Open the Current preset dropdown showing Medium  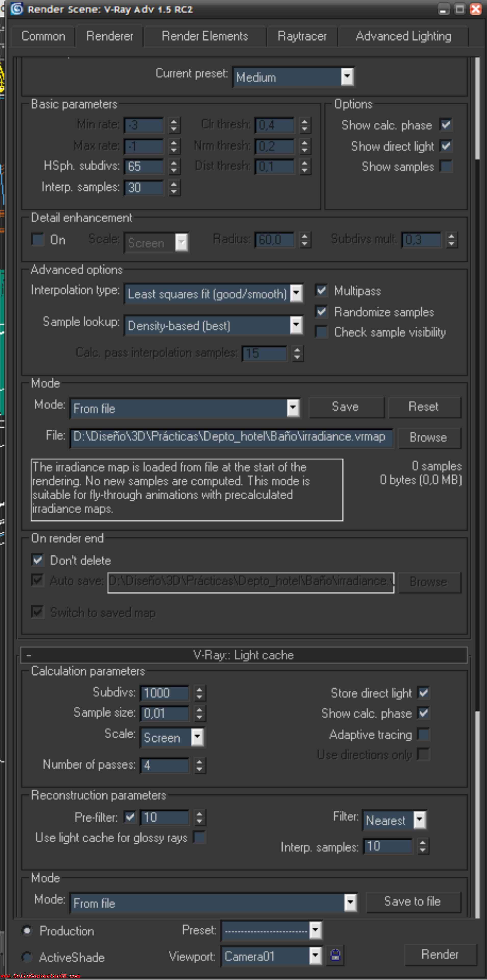[x=293, y=77]
